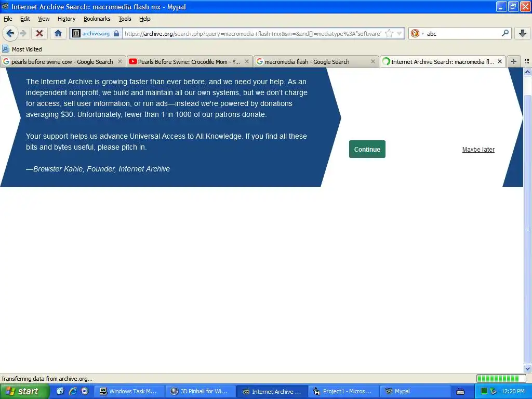The image size is (532, 399).
Task: Click the Safely Remove Hardware tray icon
Action: (494, 391)
